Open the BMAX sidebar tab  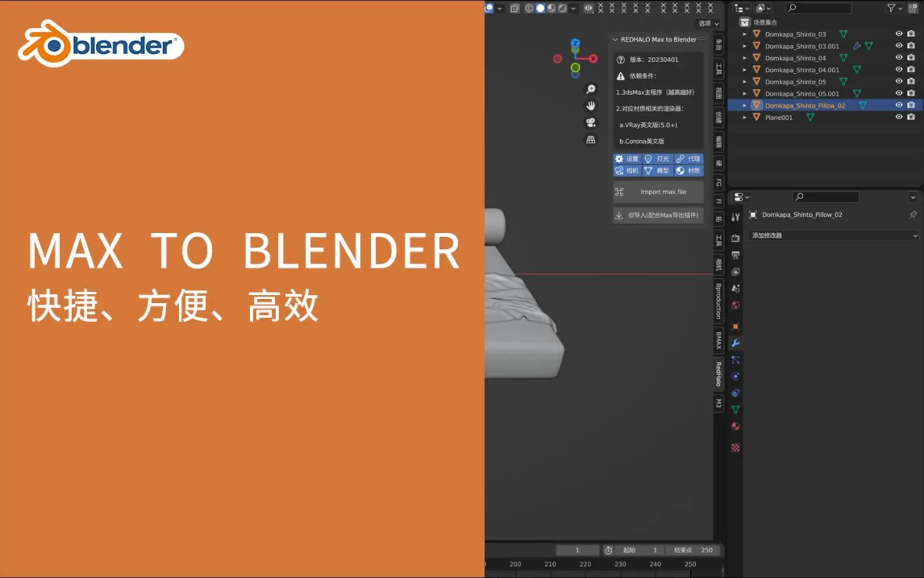(x=719, y=340)
